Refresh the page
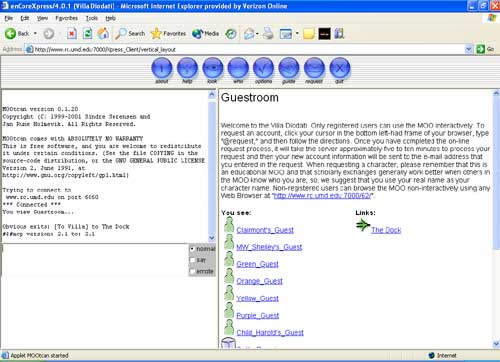500x362 pixels. pyautogui.click(x=87, y=34)
